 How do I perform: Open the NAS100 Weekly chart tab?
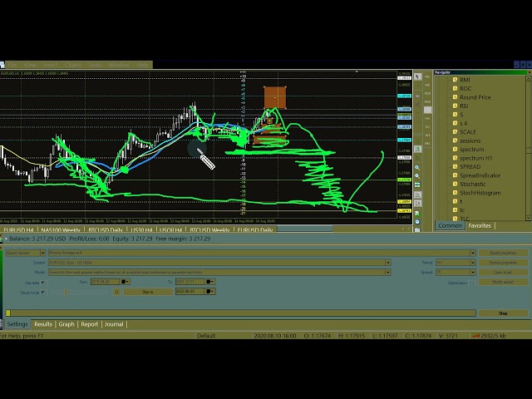57,229
